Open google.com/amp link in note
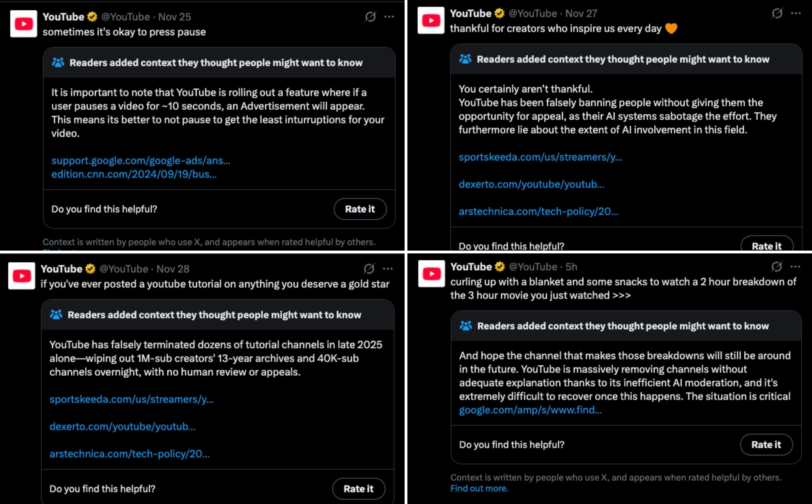This screenshot has height=504, width=812. [530, 410]
